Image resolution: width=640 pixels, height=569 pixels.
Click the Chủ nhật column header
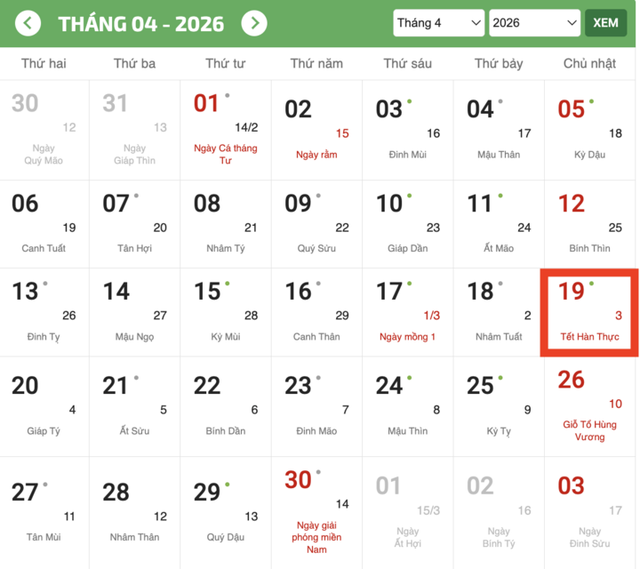click(589, 64)
